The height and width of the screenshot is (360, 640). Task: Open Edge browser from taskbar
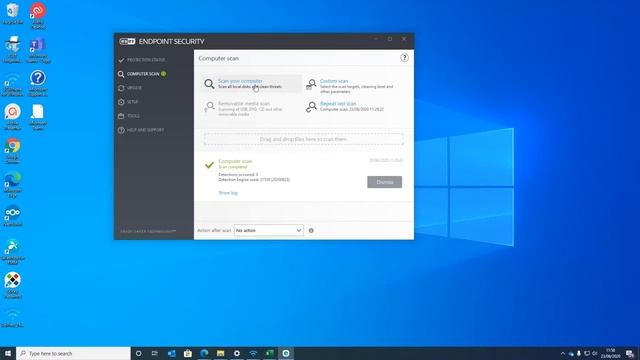[204, 353]
